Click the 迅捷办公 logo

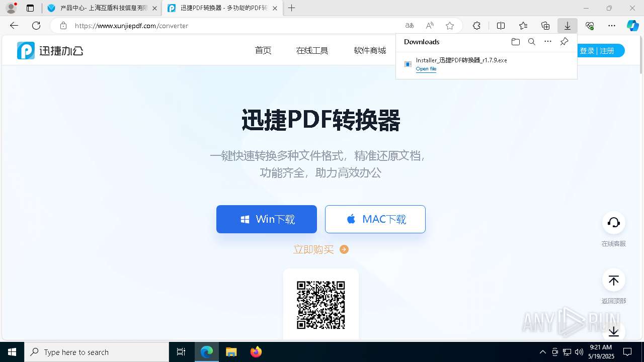point(50,50)
